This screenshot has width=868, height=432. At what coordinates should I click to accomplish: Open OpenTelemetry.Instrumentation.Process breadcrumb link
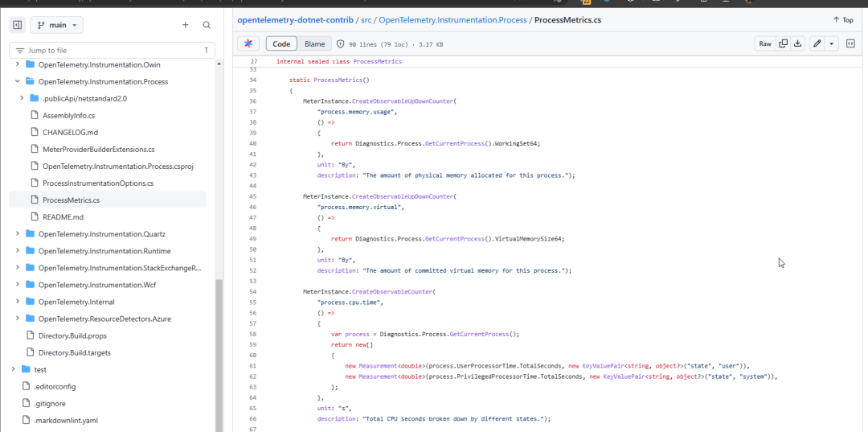point(452,20)
